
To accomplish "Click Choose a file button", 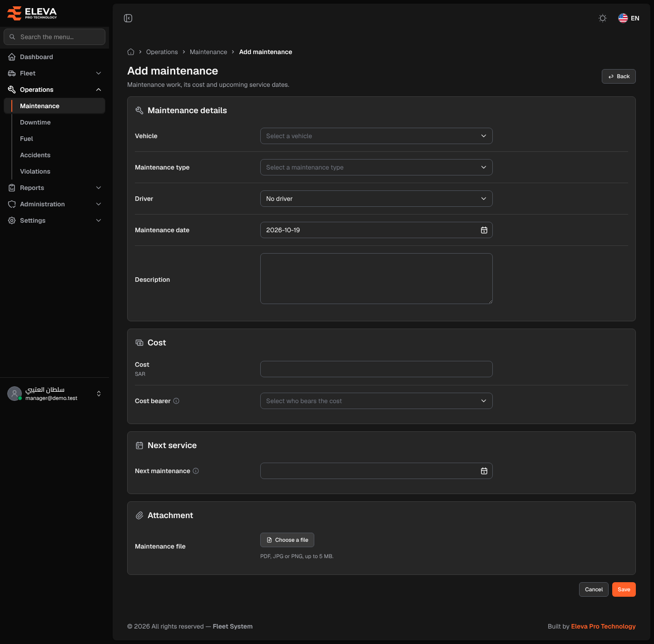I will pos(287,540).
